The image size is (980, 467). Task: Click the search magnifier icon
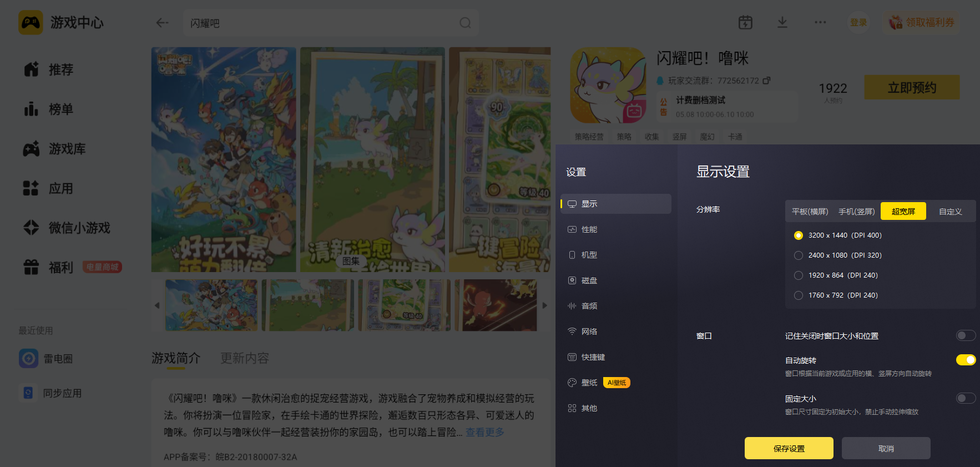(465, 23)
